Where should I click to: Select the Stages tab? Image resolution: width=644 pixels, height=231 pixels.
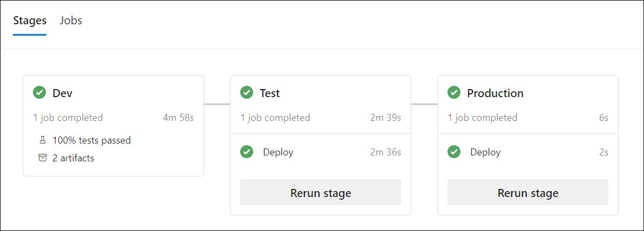coord(30,21)
